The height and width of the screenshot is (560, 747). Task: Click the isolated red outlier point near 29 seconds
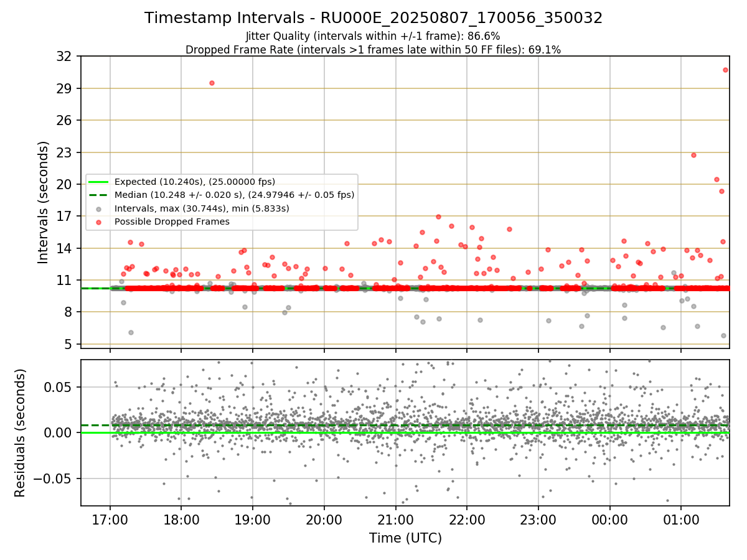[212, 83]
